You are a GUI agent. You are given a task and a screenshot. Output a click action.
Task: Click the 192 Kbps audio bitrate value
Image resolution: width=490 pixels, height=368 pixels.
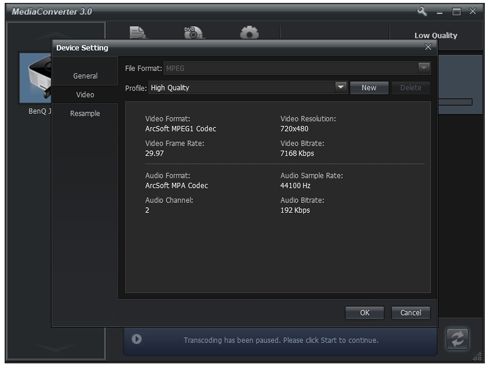(x=295, y=210)
